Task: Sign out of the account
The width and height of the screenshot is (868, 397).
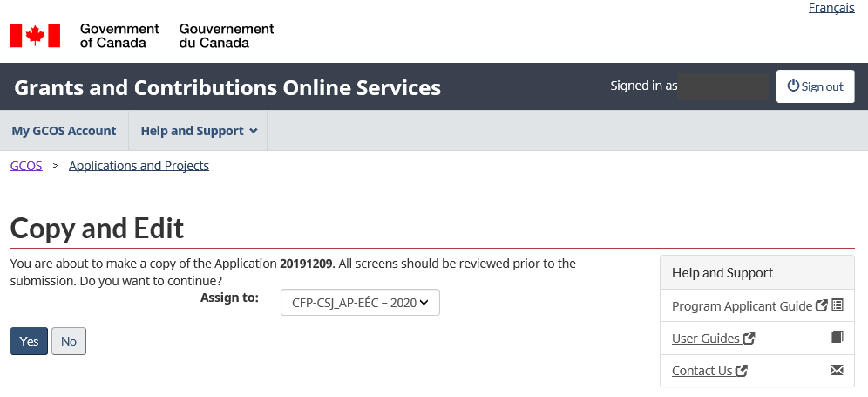Action: [815, 86]
